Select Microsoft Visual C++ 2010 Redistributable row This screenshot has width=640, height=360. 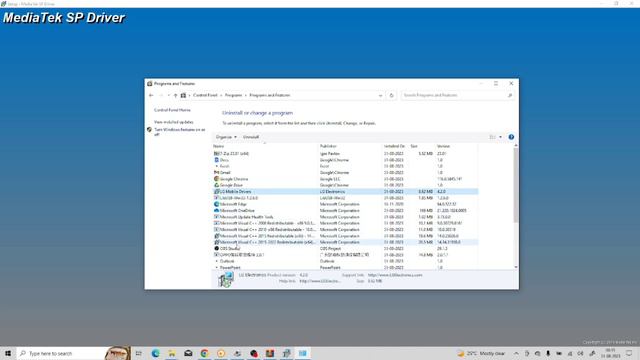[345, 229]
